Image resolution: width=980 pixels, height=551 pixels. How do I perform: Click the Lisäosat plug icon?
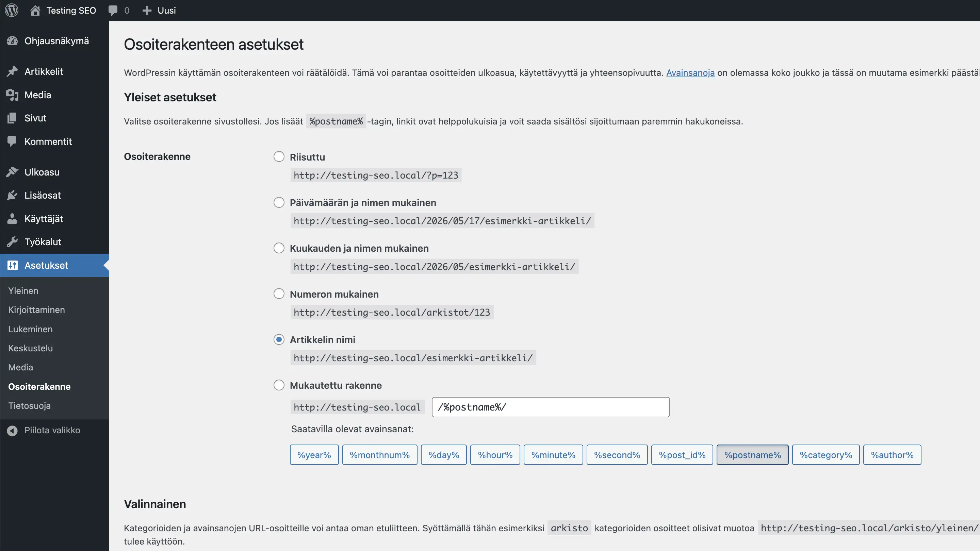click(x=12, y=195)
